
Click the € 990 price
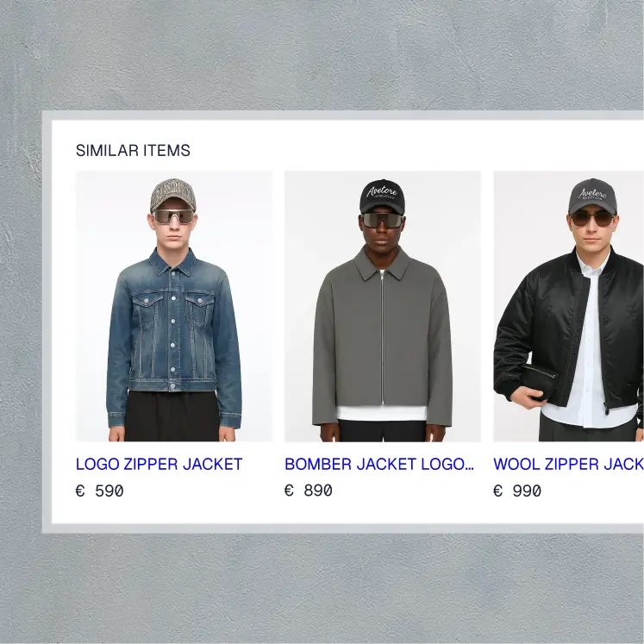click(x=517, y=491)
